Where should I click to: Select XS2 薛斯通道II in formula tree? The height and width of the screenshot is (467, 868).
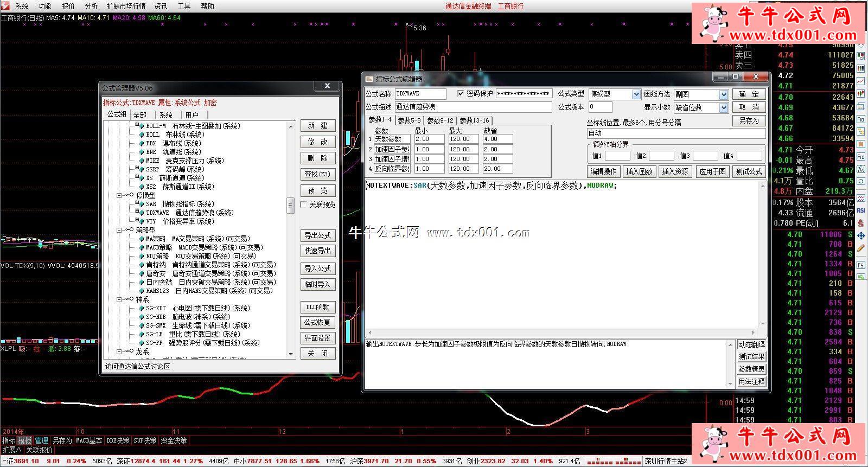[180, 187]
